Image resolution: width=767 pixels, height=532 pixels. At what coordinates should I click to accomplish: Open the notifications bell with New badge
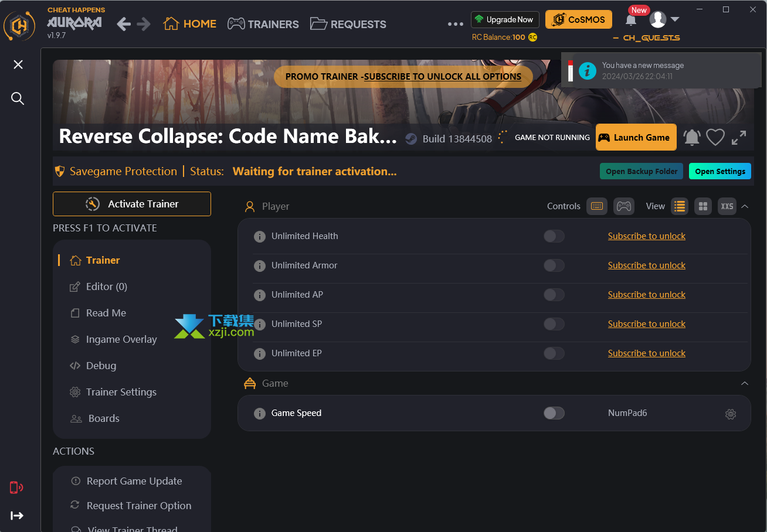(631, 20)
